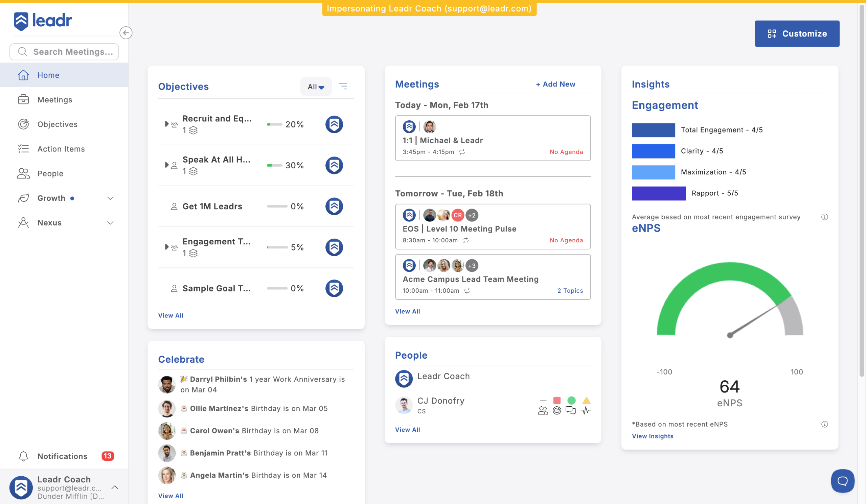Open People page from sidebar
The image size is (866, 504).
(50, 173)
